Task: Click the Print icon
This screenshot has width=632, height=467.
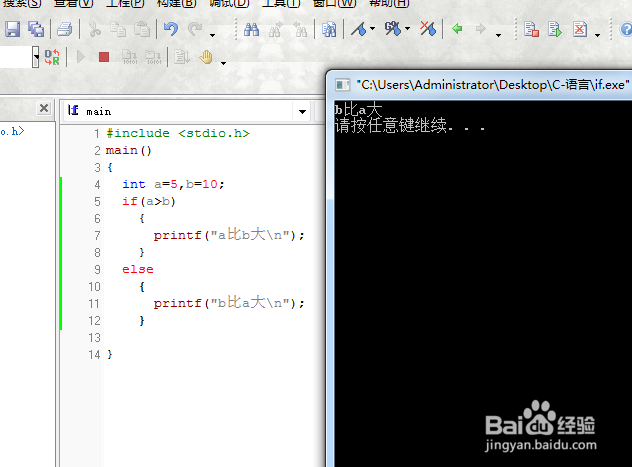Action: pos(64,29)
